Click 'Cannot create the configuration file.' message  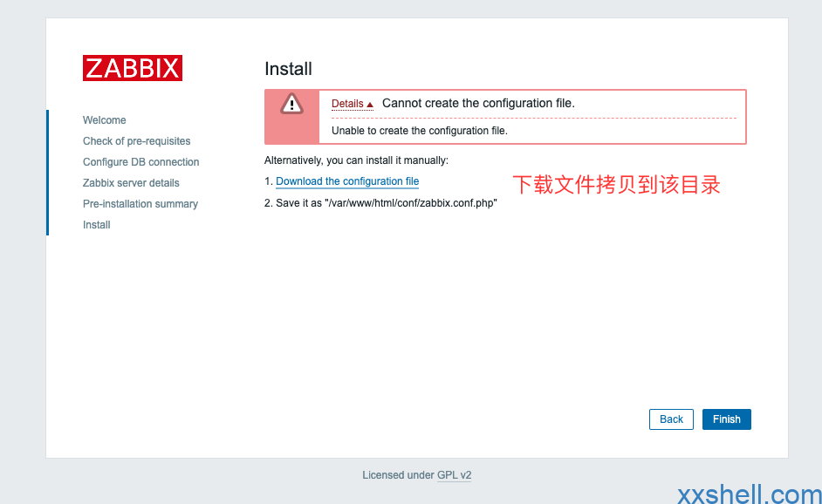click(478, 103)
